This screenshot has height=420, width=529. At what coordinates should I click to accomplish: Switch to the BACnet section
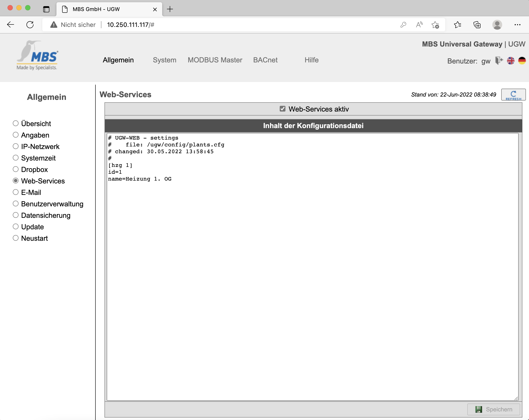(265, 60)
